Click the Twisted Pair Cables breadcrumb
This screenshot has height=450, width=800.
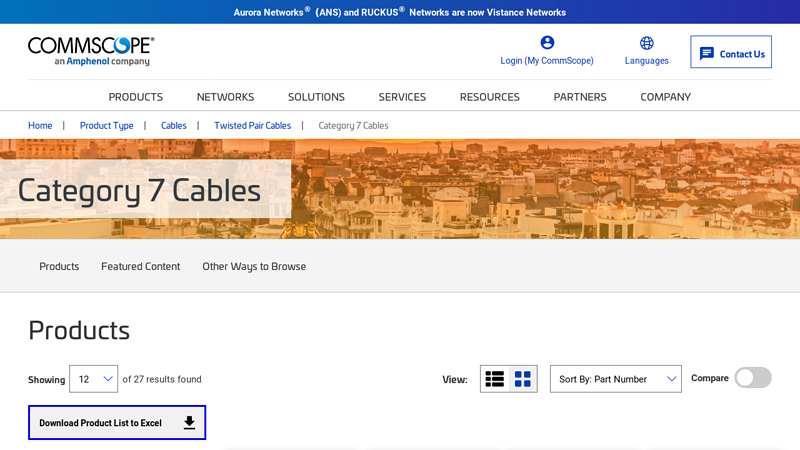[253, 126]
